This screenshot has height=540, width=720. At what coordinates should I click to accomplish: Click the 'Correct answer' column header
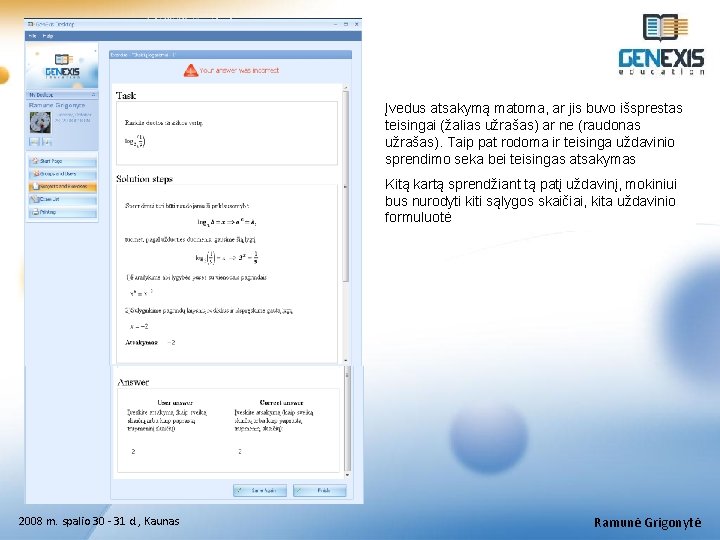pos(281,403)
